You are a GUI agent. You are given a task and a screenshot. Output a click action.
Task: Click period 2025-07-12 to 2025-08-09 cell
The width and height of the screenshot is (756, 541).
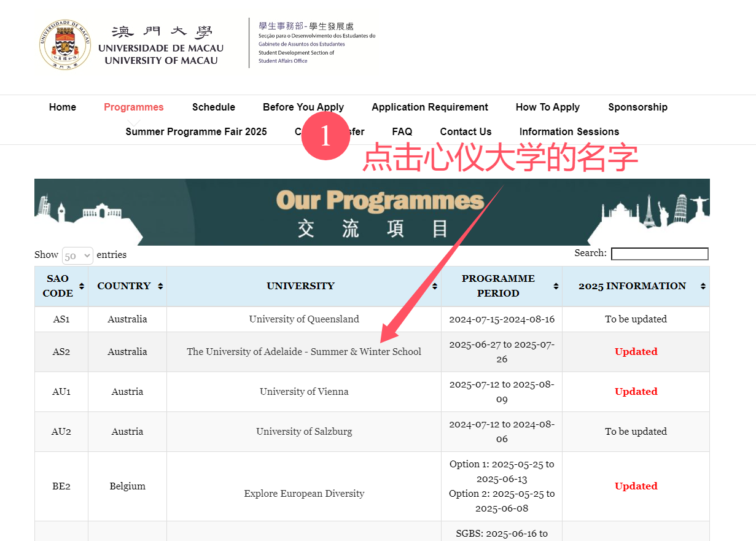[x=502, y=392]
